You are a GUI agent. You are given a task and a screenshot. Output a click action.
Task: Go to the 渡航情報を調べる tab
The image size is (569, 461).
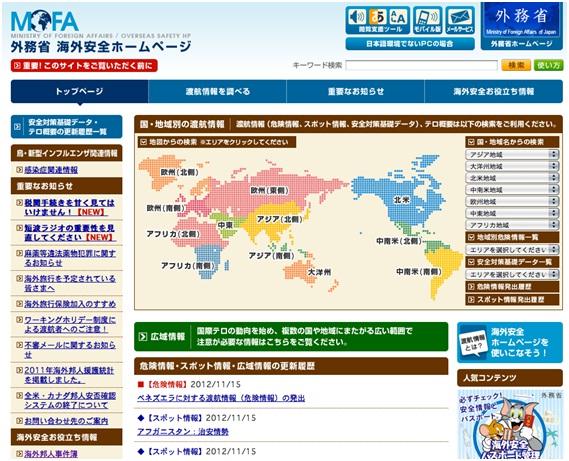coord(217,91)
